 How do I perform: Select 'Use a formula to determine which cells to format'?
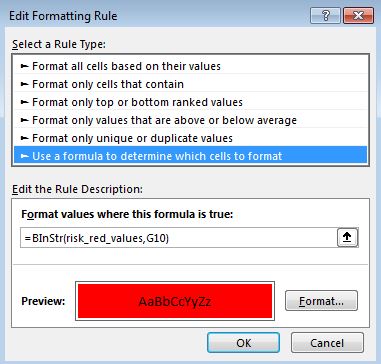[x=190, y=156]
